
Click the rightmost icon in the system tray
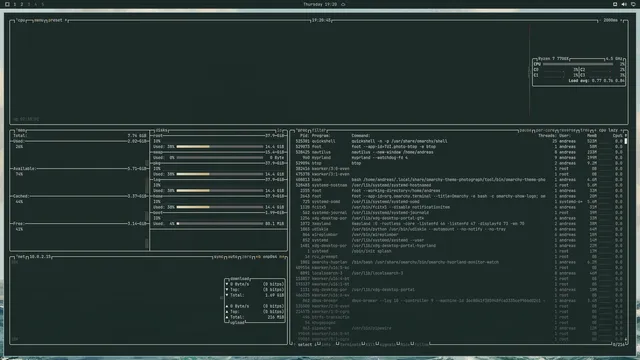[633, 4]
